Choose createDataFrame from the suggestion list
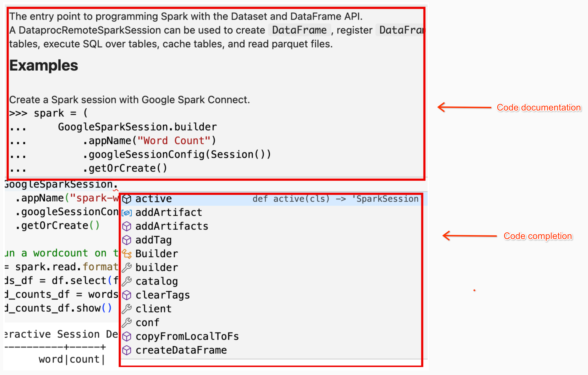 (x=181, y=350)
